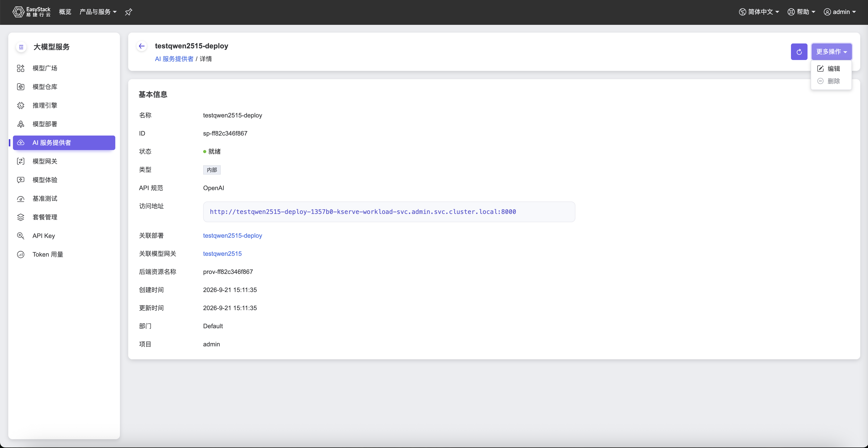Click the Default department value
This screenshot has width=868, height=448.
click(x=213, y=326)
